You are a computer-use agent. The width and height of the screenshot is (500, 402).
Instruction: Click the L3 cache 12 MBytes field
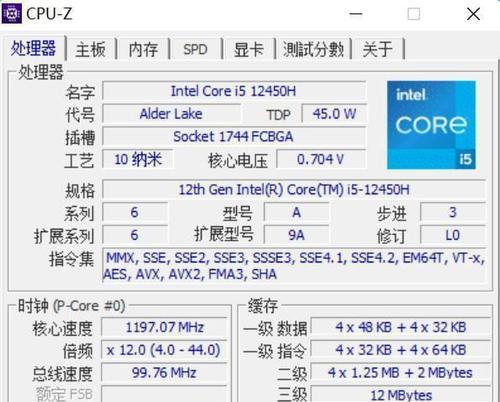point(401,395)
